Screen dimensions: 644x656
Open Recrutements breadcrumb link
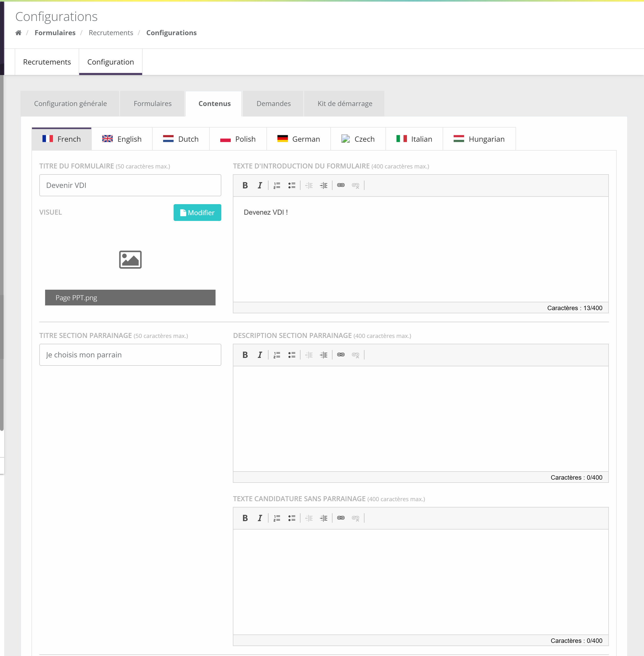111,33
